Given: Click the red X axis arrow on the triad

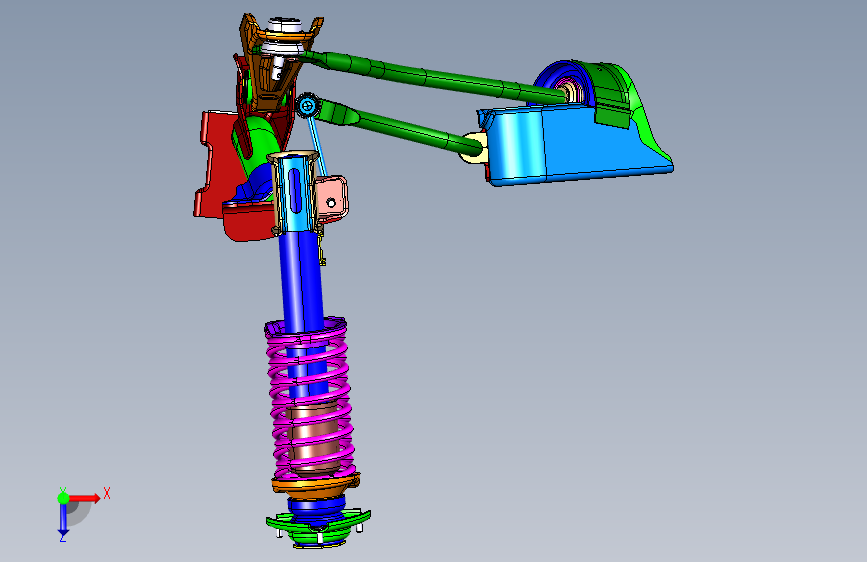Looking at the screenshot, I should tap(86, 498).
